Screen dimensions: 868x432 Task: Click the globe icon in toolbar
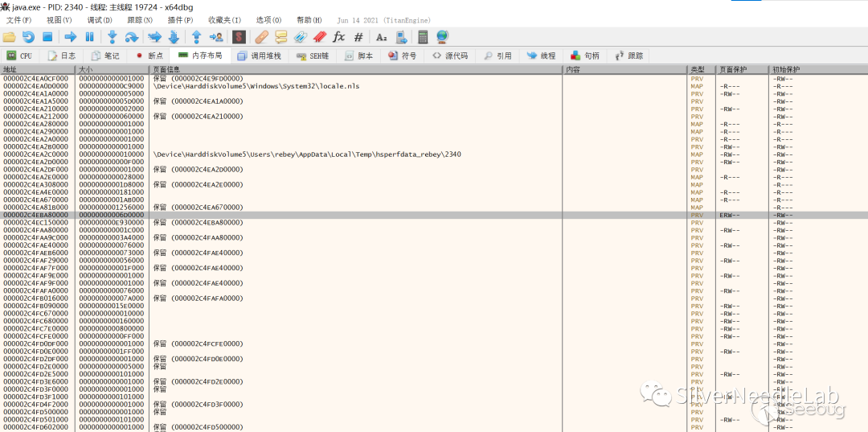click(x=442, y=37)
